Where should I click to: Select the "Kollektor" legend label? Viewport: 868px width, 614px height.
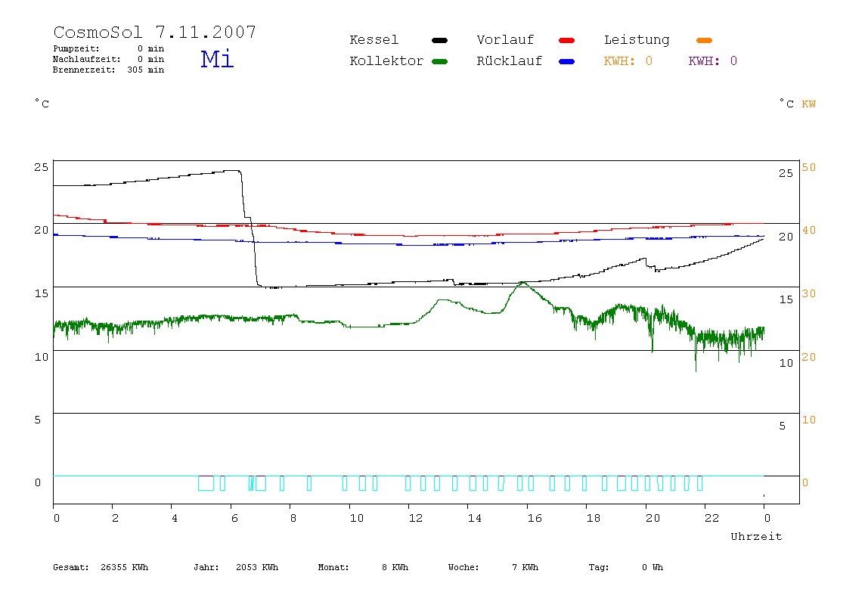tap(386, 61)
